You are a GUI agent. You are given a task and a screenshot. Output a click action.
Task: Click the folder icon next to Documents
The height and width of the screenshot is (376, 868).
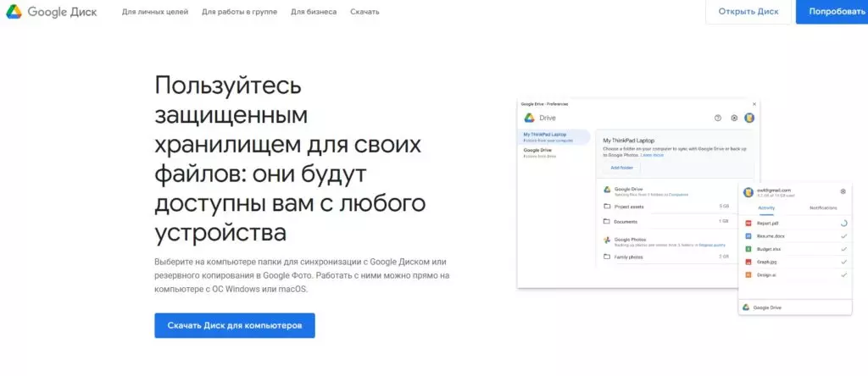tap(607, 221)
